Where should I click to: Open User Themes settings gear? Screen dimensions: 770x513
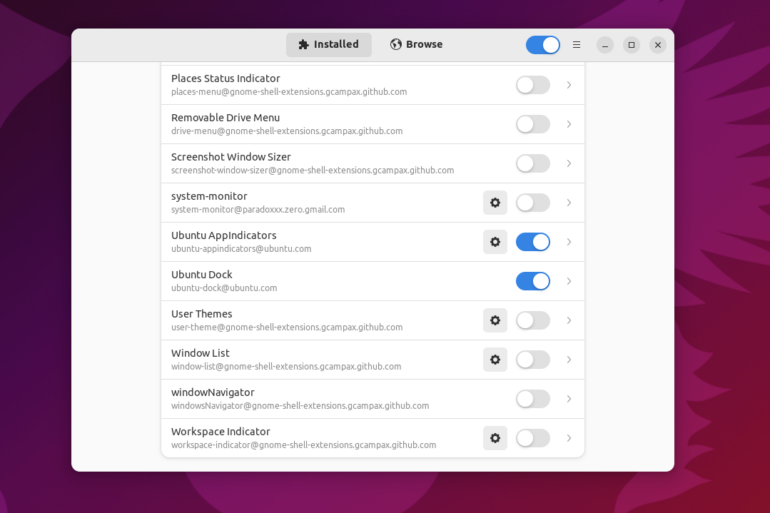pyautogui.click(x=495, y=321)
